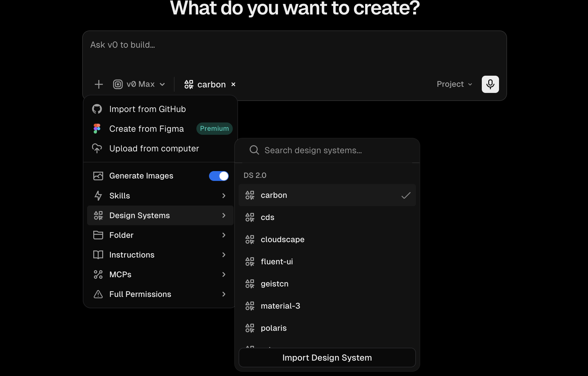Click the Import Design System button
Screen dimensions: 588x376
327,358
